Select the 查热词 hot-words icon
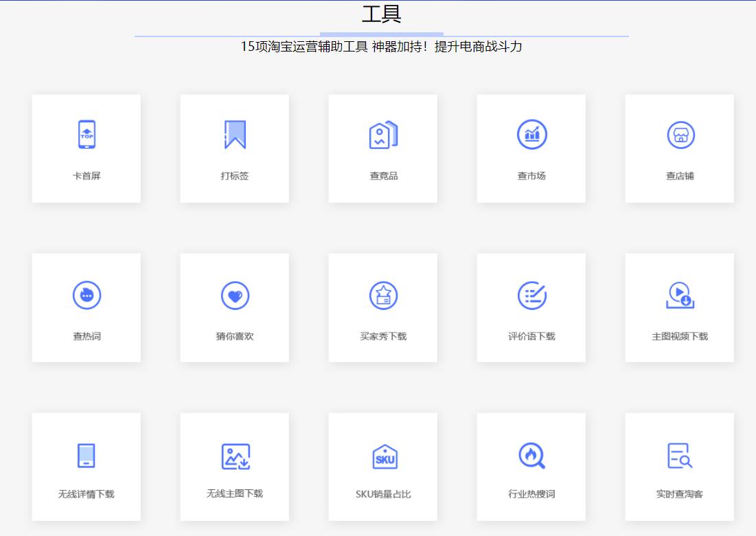756x536 pixels. [x=87, y=294]
